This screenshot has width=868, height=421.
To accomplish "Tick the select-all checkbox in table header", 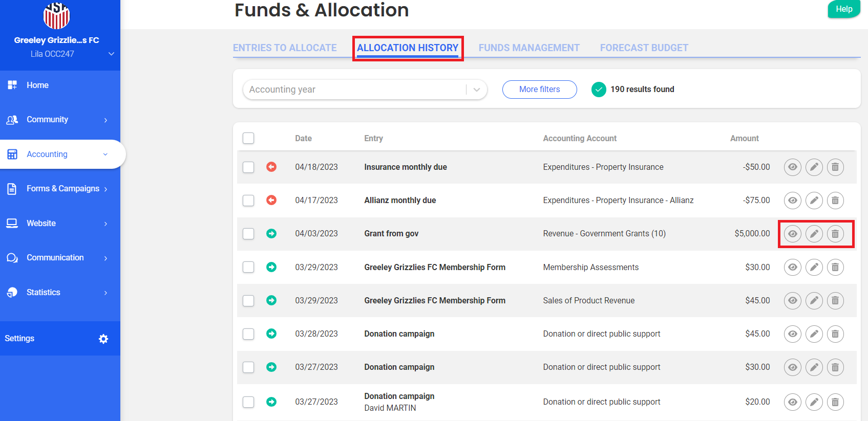I will pyautogui.click(x=248, y=138).
